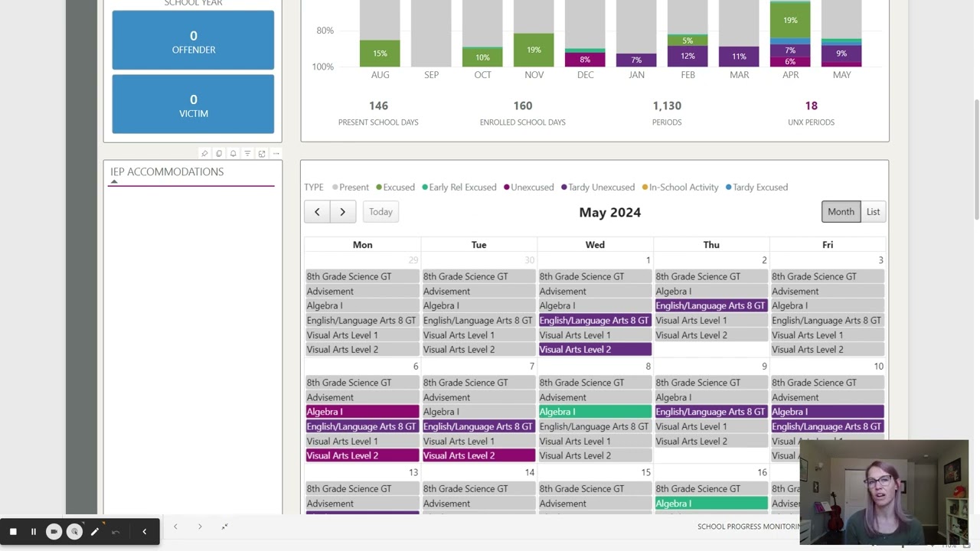Open green Algebra I event on Thu May 16
980x551 pixels.
[x=711, y=504]
